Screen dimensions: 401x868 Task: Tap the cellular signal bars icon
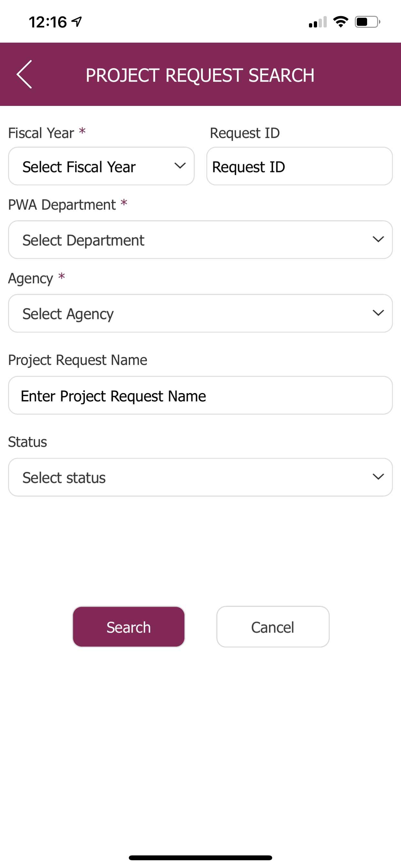point(318,22)
